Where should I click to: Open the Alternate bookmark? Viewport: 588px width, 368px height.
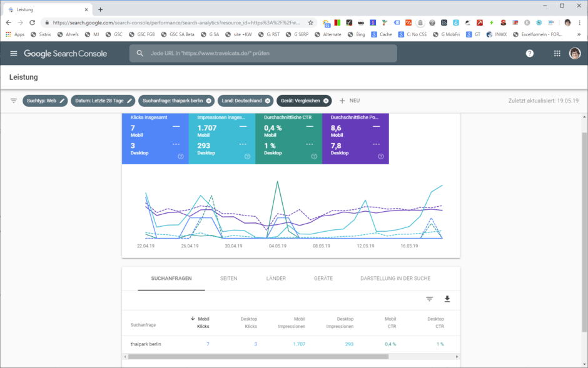[328, 34]
